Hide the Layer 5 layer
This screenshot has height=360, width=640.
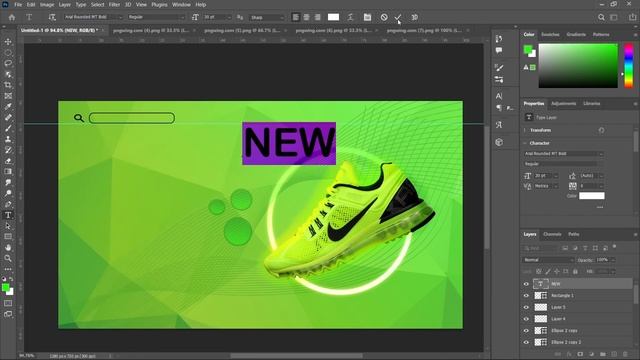point(526,307)
